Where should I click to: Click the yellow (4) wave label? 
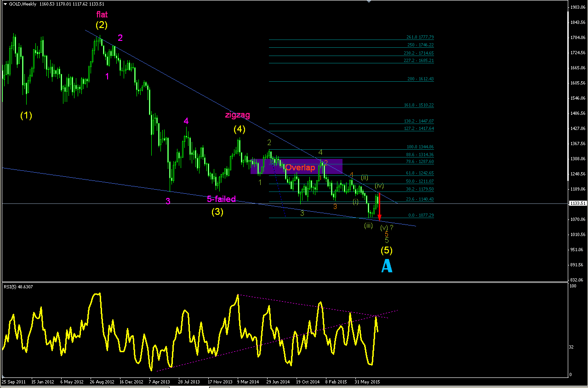[x=239, y=129]
